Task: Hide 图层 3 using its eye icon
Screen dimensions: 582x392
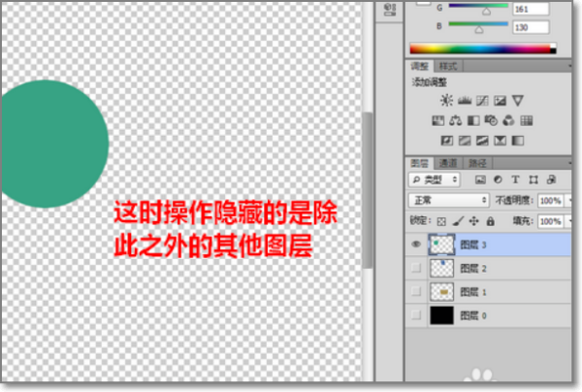Action: [x=416, y=244]
